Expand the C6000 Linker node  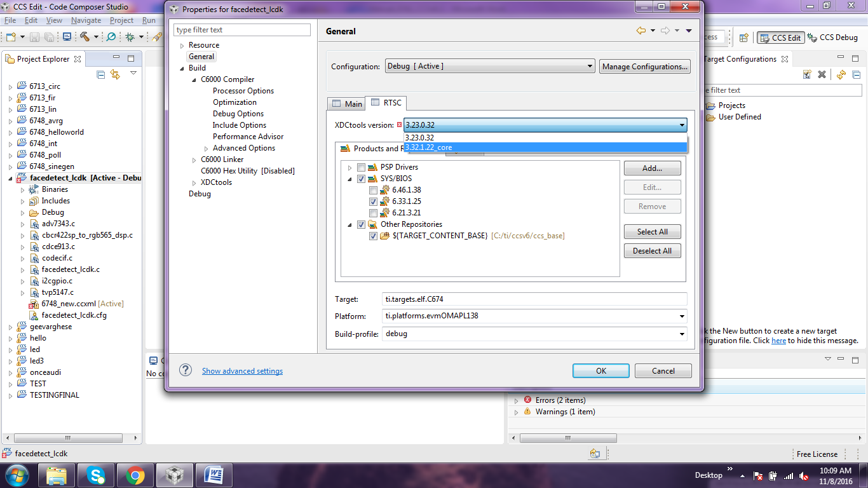coord(194,159)
